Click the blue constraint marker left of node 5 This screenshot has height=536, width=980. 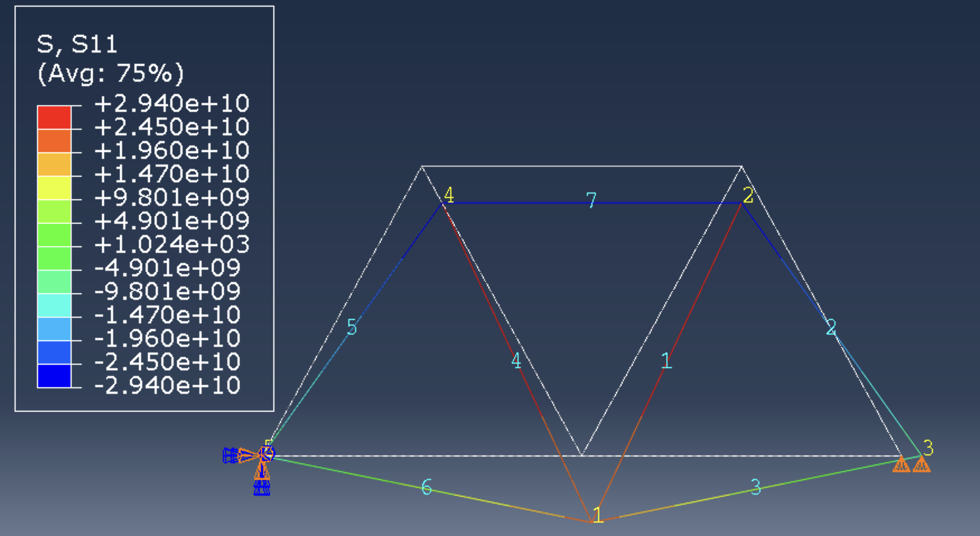coord(230,455)
